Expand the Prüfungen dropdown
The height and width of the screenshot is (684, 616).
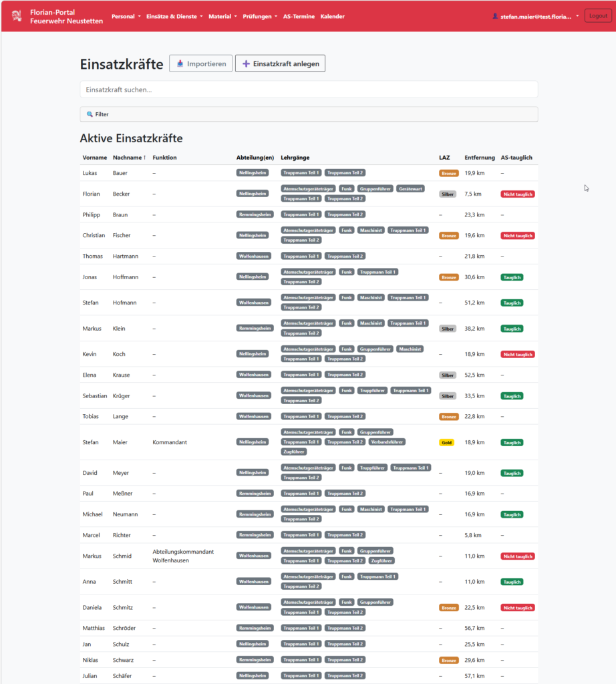pos(260,16)
